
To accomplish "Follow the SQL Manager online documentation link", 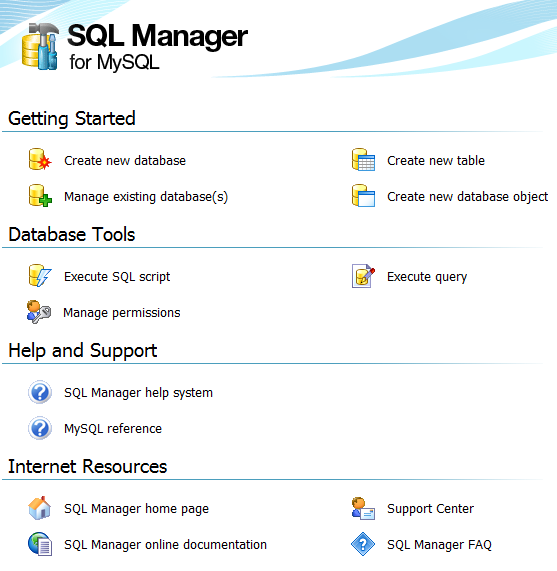I will coord(165,545).
